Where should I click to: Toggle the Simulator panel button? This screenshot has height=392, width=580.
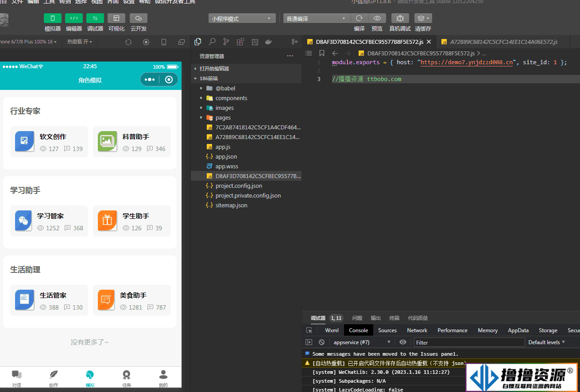tap(53, 18)
